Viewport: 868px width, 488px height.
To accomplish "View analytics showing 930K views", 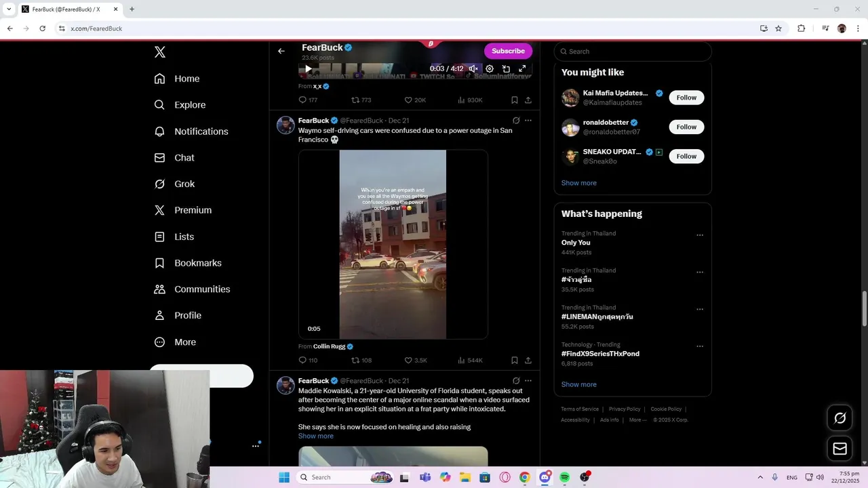I will 470,100.
